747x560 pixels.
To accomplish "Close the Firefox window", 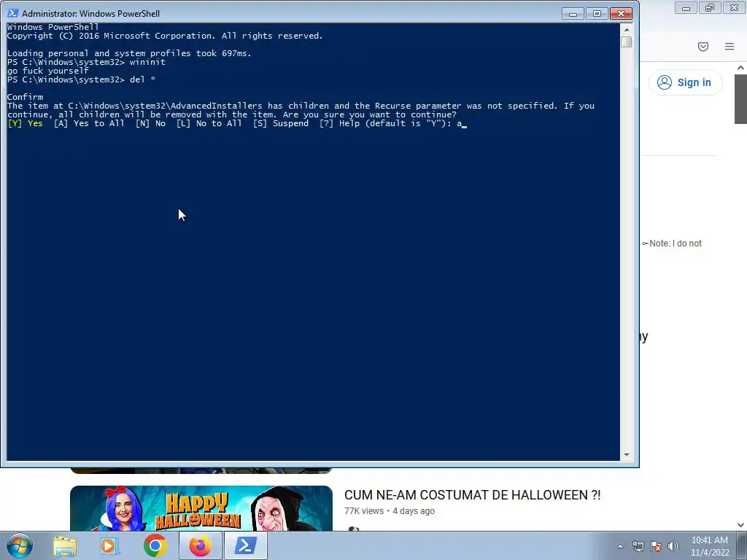I will (x=734, y=8).
